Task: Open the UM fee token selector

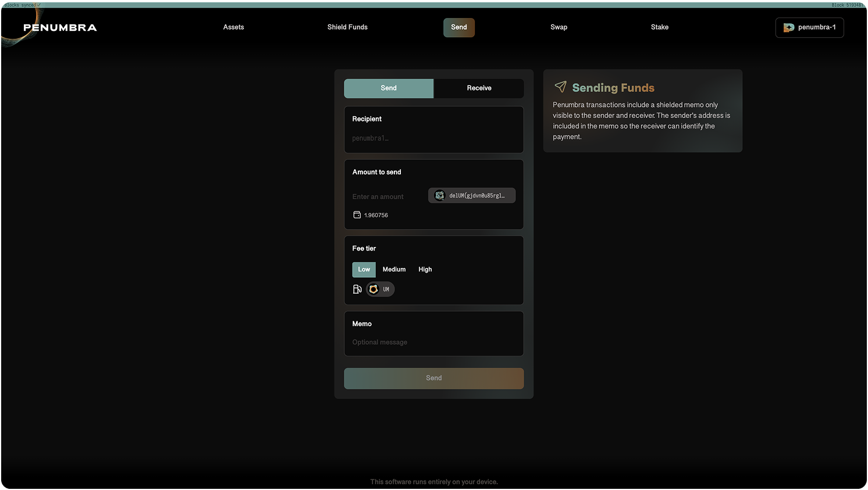Action: point(380,289)
